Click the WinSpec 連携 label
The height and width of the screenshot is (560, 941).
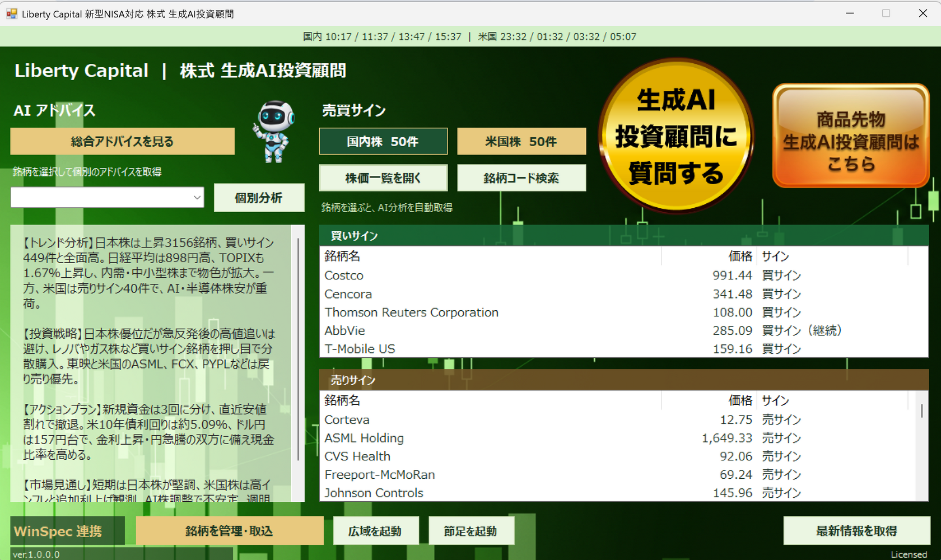point(58,531)
